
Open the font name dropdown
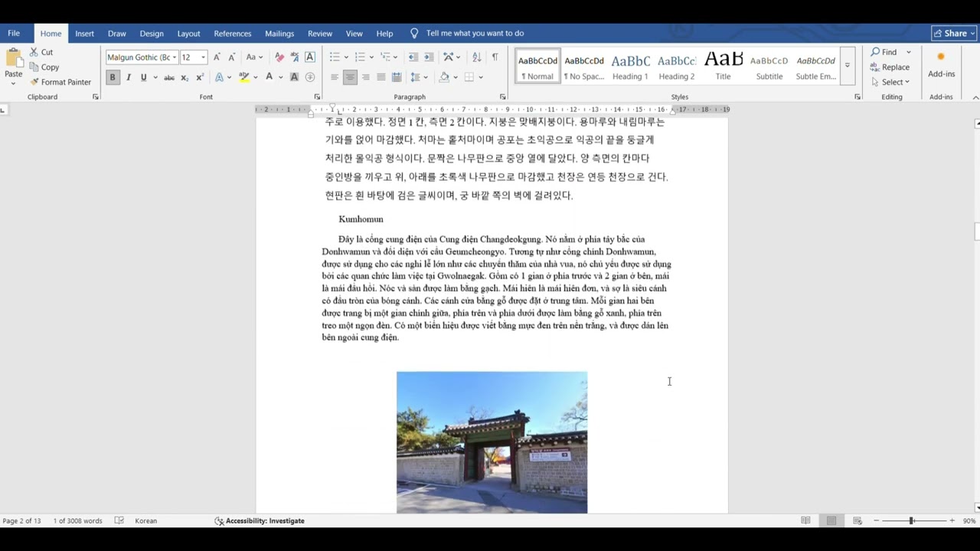pyautogui.click(x=175, y=57)
